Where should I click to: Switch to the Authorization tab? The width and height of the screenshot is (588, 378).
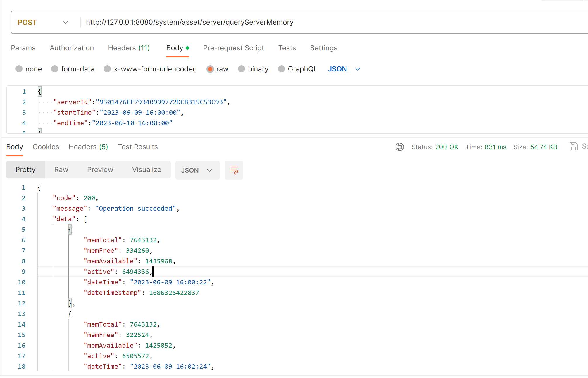click(72, 48)
